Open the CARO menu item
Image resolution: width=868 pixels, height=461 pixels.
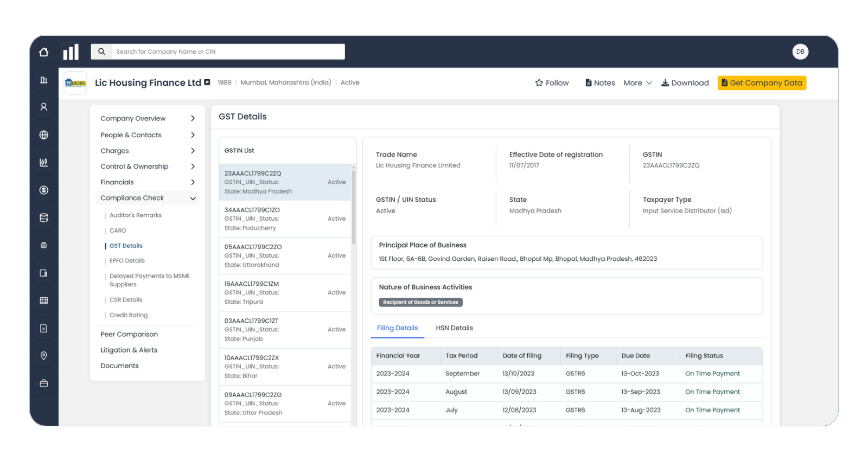(118, 230)
